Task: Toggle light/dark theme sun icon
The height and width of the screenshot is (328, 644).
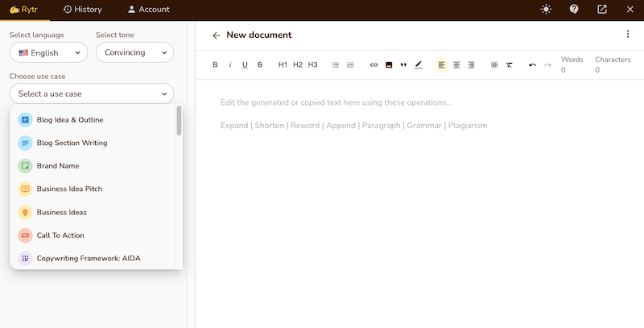Action: (x=546, y=9)
